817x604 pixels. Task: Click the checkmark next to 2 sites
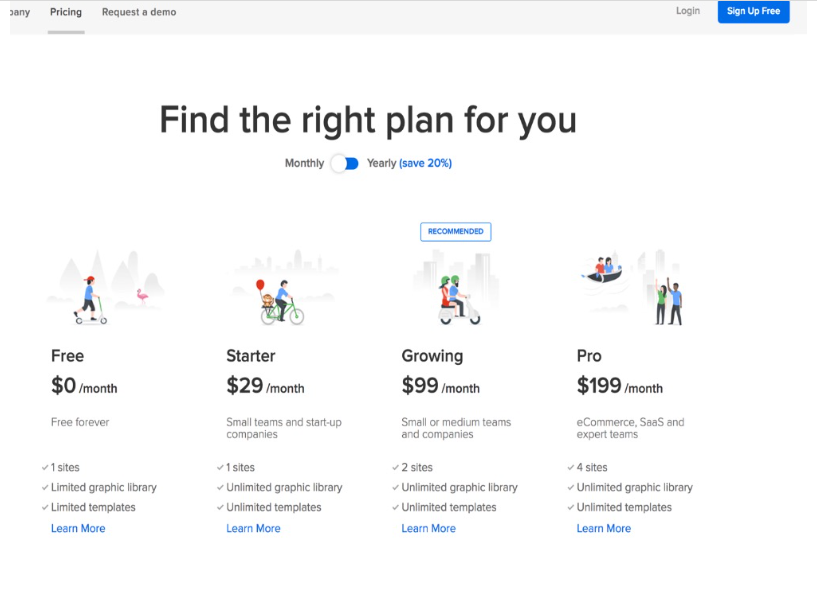pyautogui.click(x=395, y=468)
